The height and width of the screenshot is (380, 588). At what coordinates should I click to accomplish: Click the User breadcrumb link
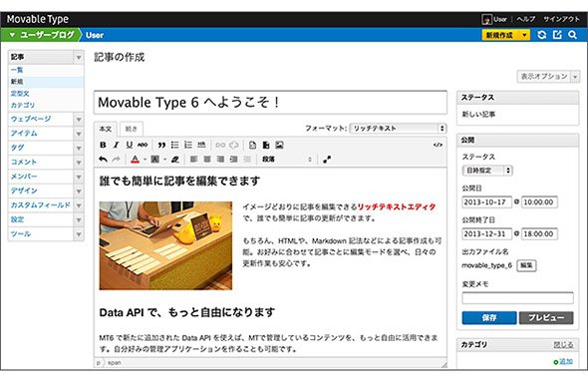(x=95, y=35)
